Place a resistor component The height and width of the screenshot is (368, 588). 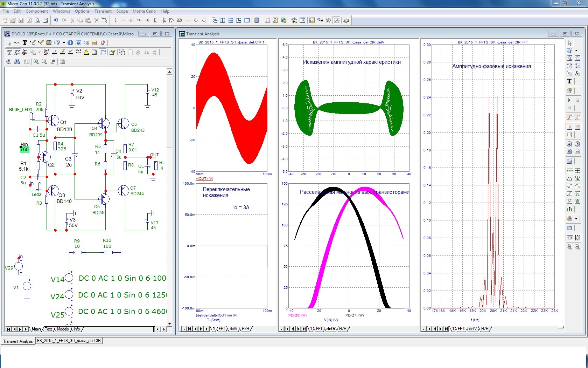pyautogui.click(x=123, y=20)
